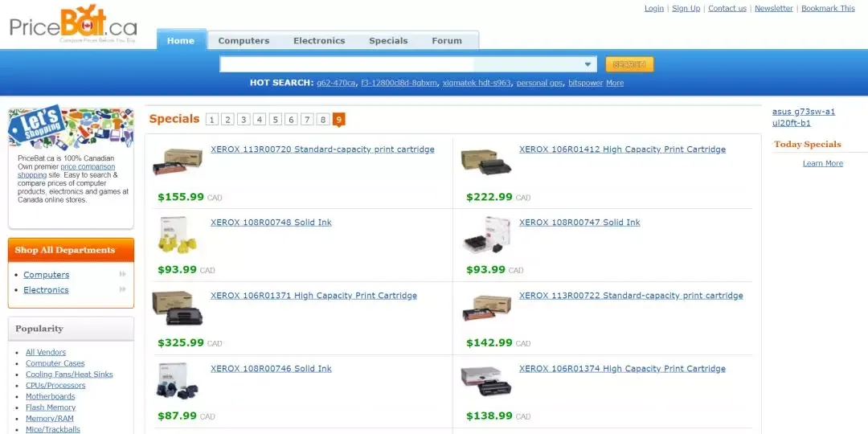Viewport: 868px width, 434px height.
Task: Open XEROX 108R00746 ink thumbnail
Action: (x=178, y=381)
